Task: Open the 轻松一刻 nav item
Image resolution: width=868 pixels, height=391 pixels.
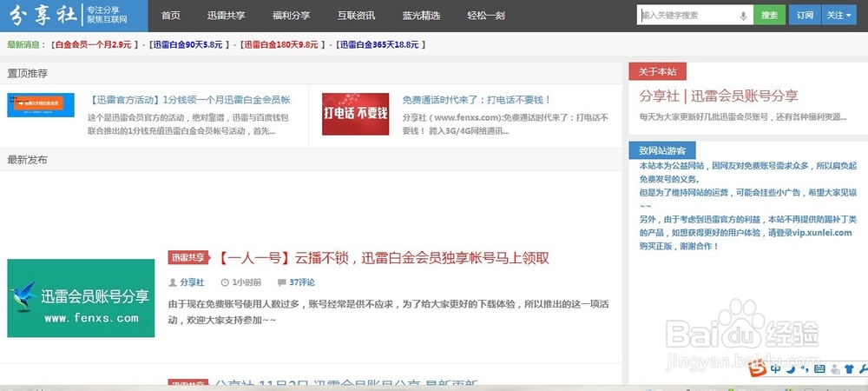Action: click(x=485, y=16)
